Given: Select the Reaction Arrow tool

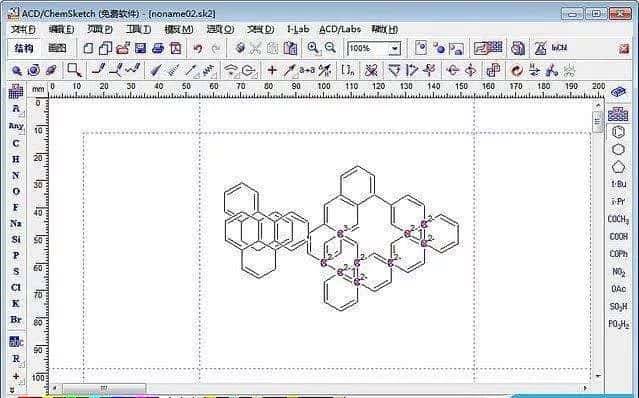Looking at the screenshot, I should click(289, 71).
